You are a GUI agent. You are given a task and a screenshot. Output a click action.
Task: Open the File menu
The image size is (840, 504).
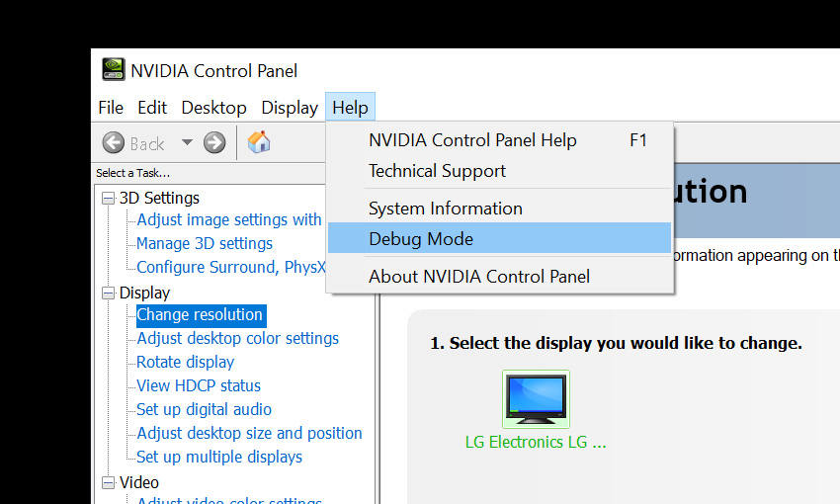[111, 108]
